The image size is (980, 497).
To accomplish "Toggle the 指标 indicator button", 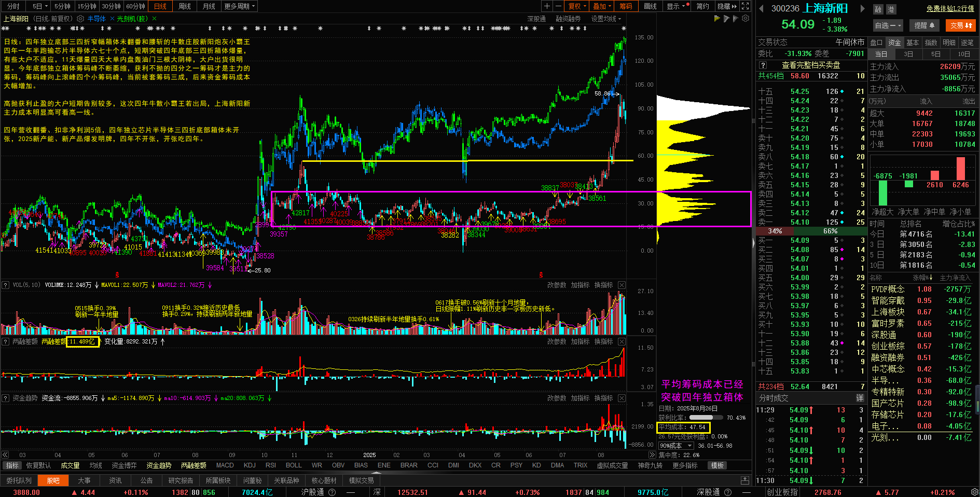I will (12, 465).
